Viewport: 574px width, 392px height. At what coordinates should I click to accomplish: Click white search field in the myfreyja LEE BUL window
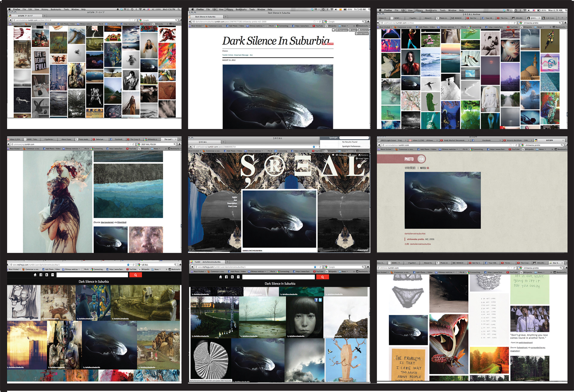tap(92, 275)
